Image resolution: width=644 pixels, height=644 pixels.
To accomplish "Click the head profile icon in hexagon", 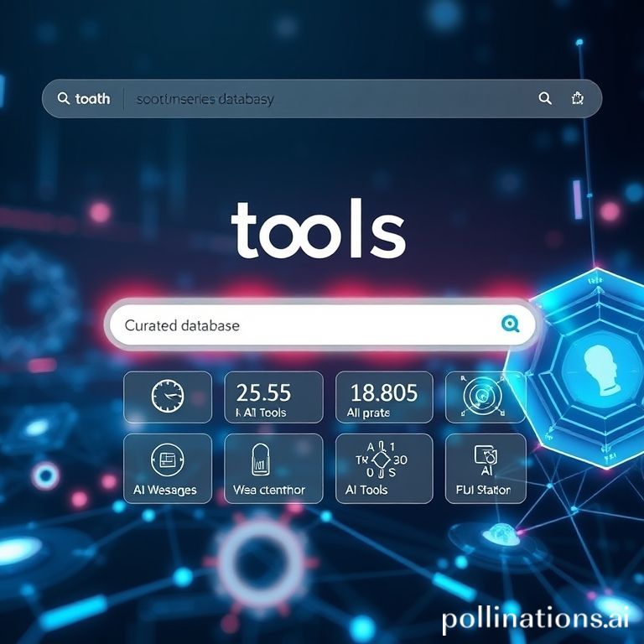I will 601,369.
